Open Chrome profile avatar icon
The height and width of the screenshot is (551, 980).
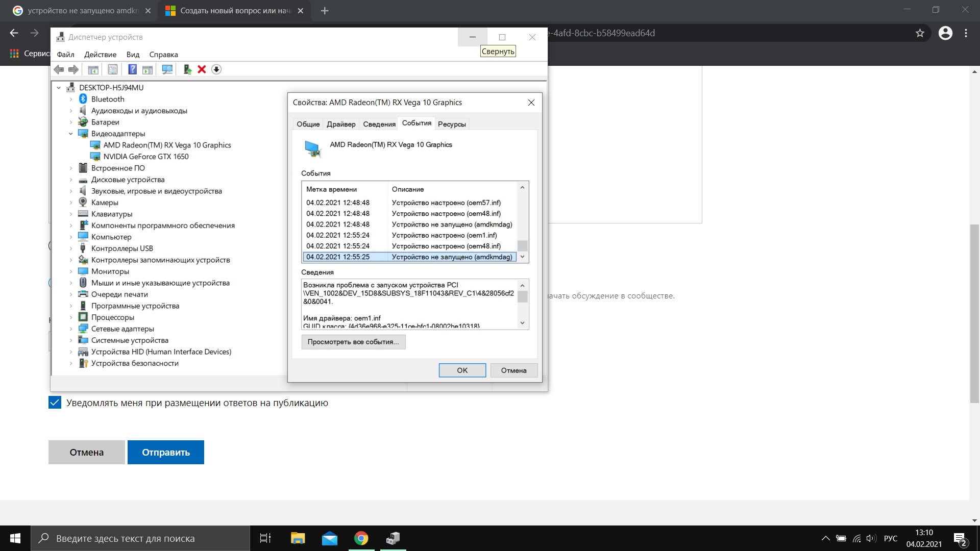pos(945,33)
